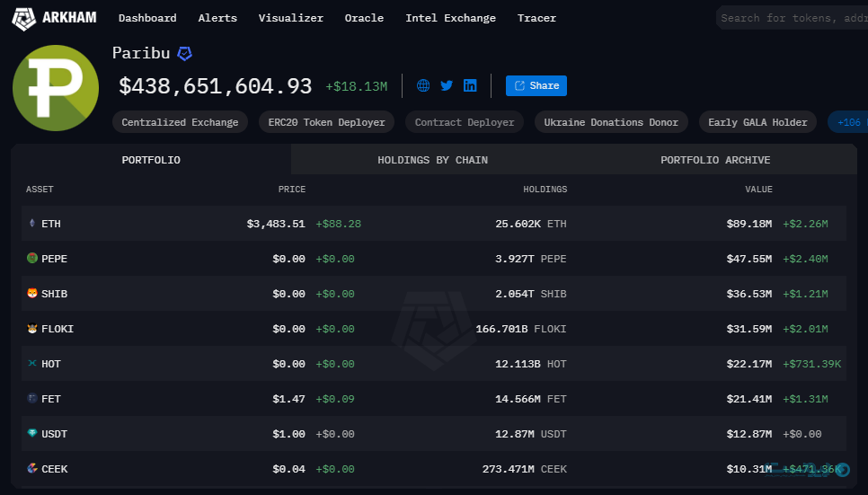Click the verified badge next to Paribu
868x495 pixels.
[x=184, y=53]
